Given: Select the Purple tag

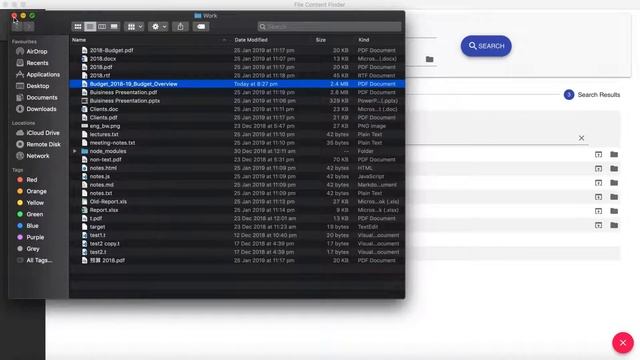Looking at the screenshot, I should [x=31, y=237].
